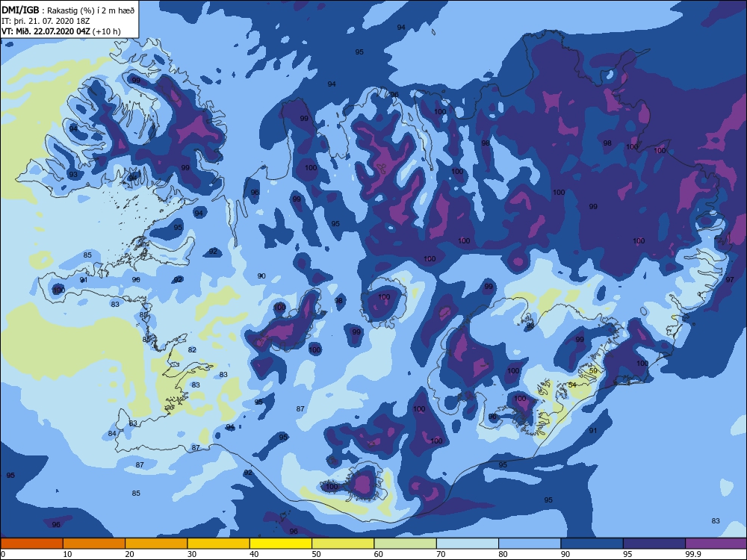Click the pale yellow 50–60 legend swatch
Image resolution: width=747 pixels, height=560 pixels.
point(343,544)
